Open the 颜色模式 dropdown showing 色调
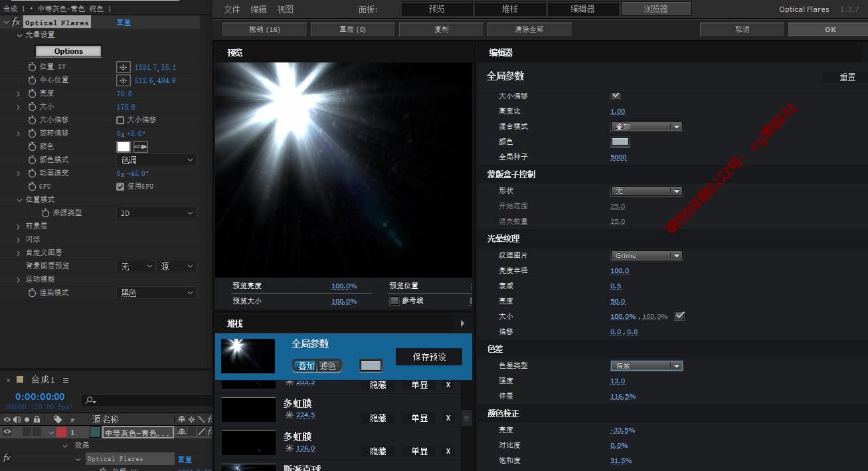This screenshot has width=868, height=471. pyautogui.click(x=156, y=160)
